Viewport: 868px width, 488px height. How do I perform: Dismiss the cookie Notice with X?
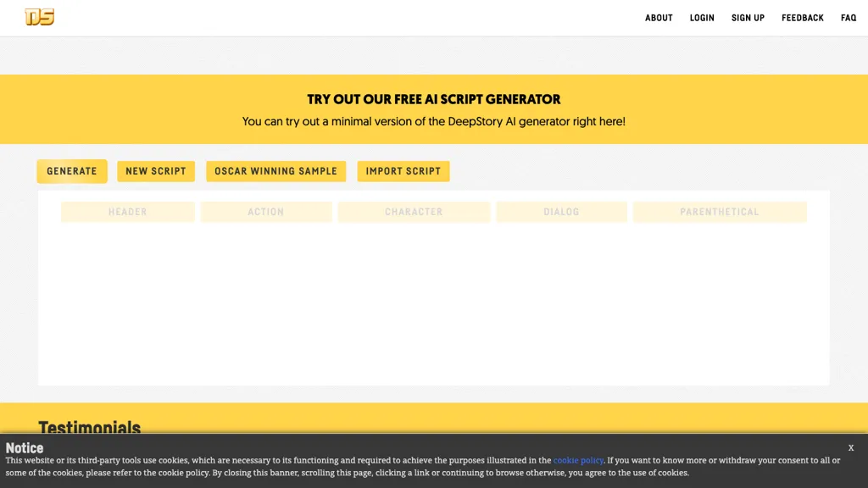tap(850, 447)
